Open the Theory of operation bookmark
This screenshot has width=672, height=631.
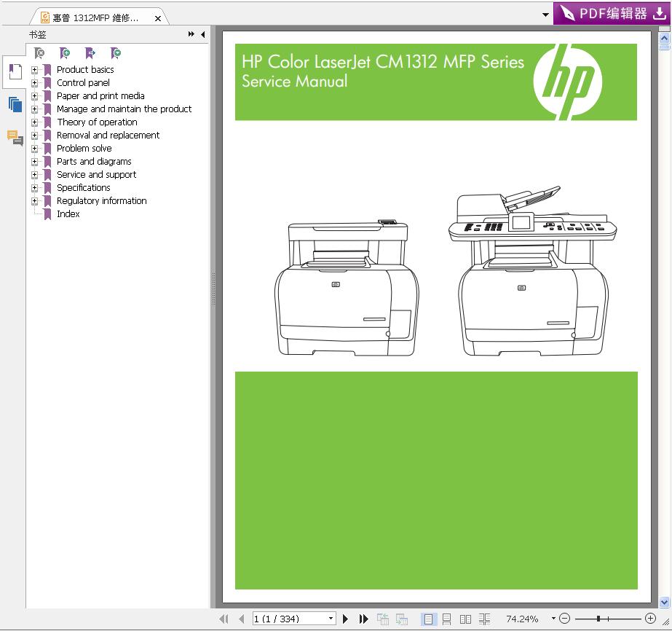pyautogui.click(x=98, y=122)
